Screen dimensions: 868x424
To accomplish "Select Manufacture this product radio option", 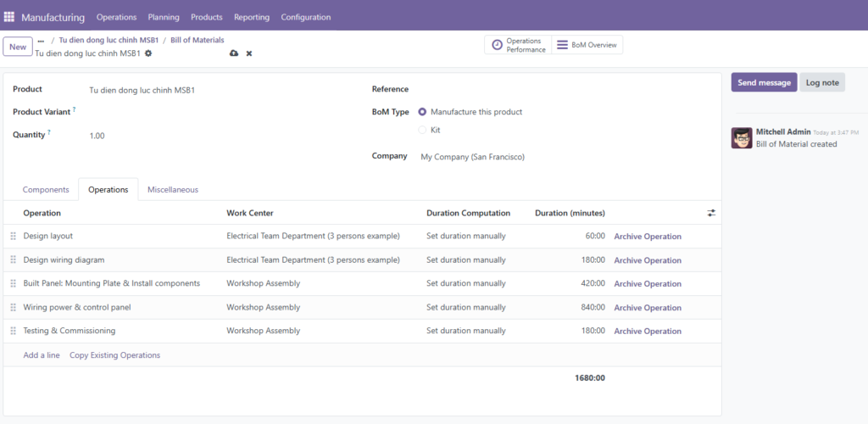I will [x=423, y=112].
